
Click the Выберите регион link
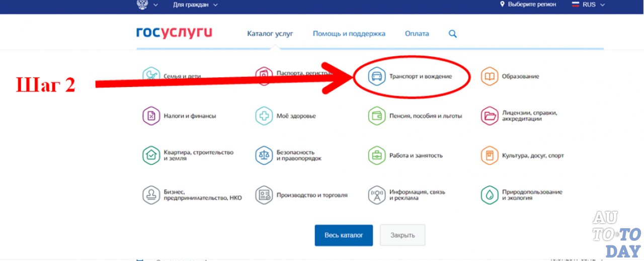point(532,4)
